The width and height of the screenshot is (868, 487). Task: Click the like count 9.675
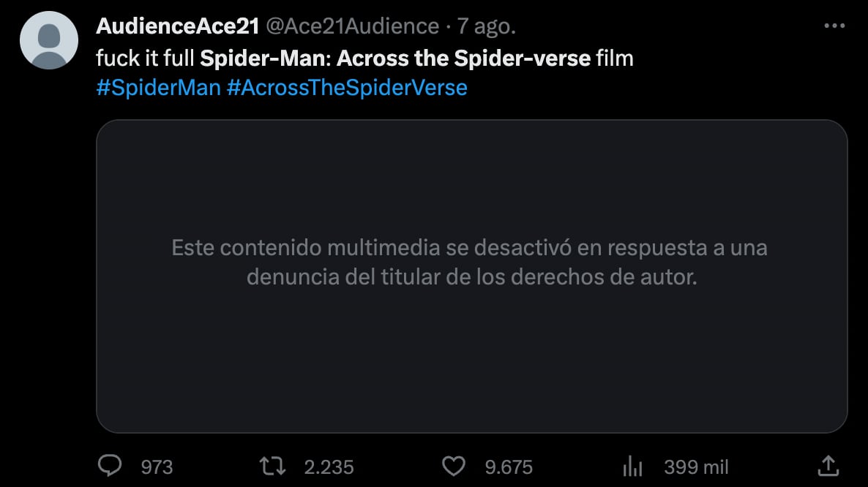(509, 467)
